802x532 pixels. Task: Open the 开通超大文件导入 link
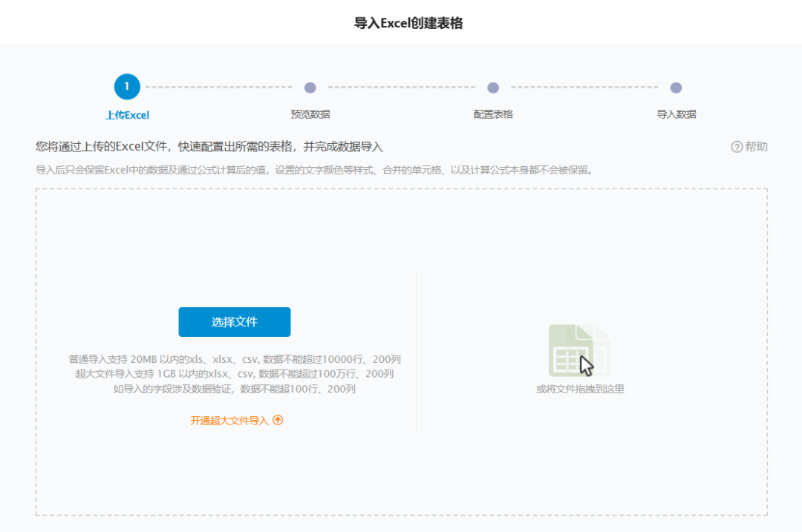point(229,421)
